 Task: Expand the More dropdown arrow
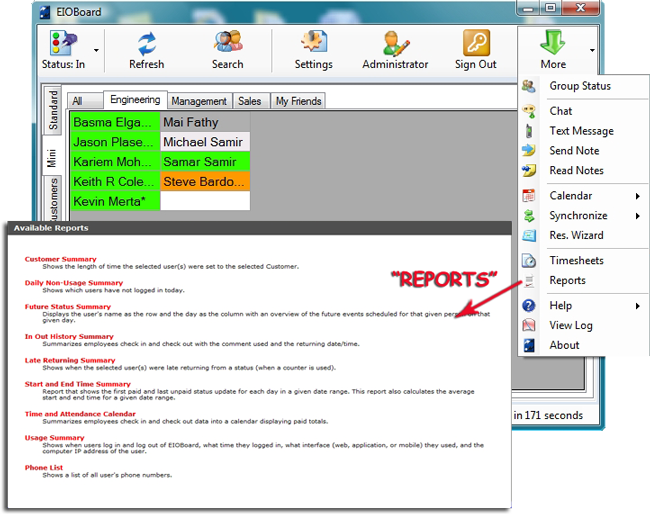pyautogui.click(x=592, y=50)
